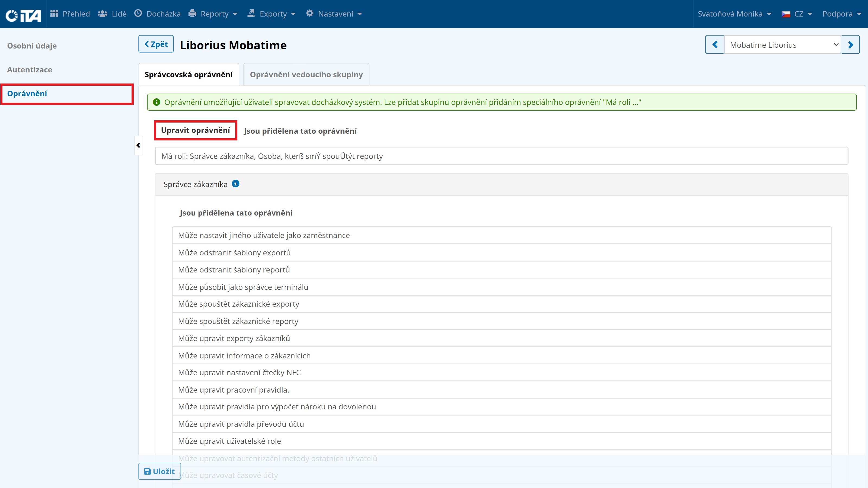Select 'Může upravit nastavení čtečky NFC' row
Screen dimensions: 868x488
pos(502,373)
